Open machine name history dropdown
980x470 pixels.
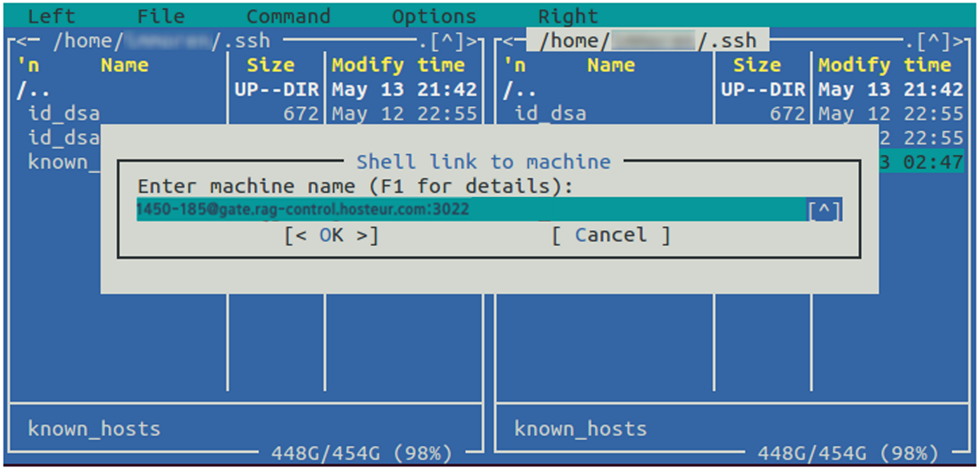pos(824,211)
